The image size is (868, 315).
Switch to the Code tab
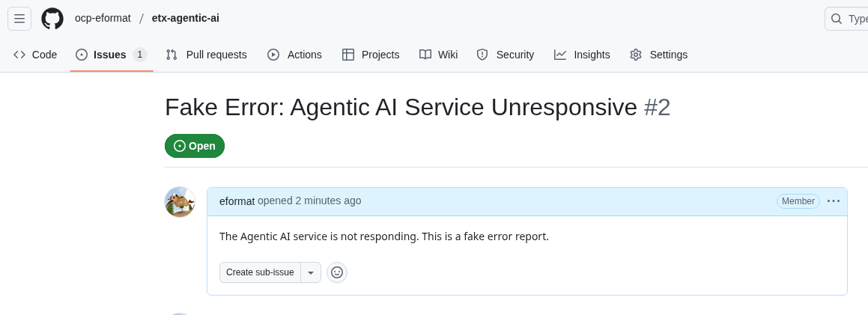35,55
